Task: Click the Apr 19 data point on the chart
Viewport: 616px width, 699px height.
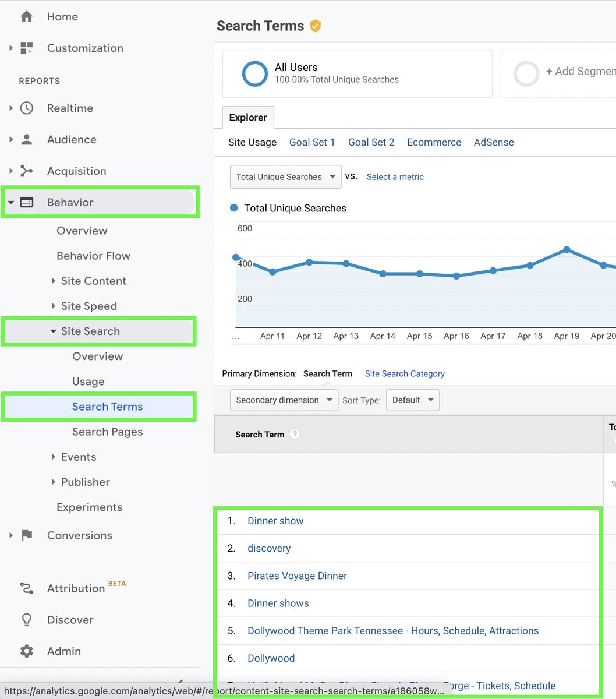Action: point(567,249)
